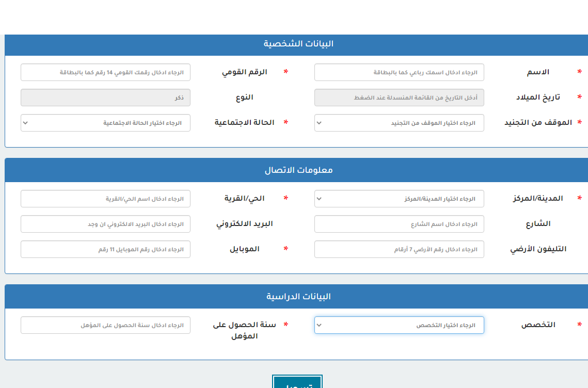
Task: Click the تاريخ الميلاد label text
Action: pos(538,98)
